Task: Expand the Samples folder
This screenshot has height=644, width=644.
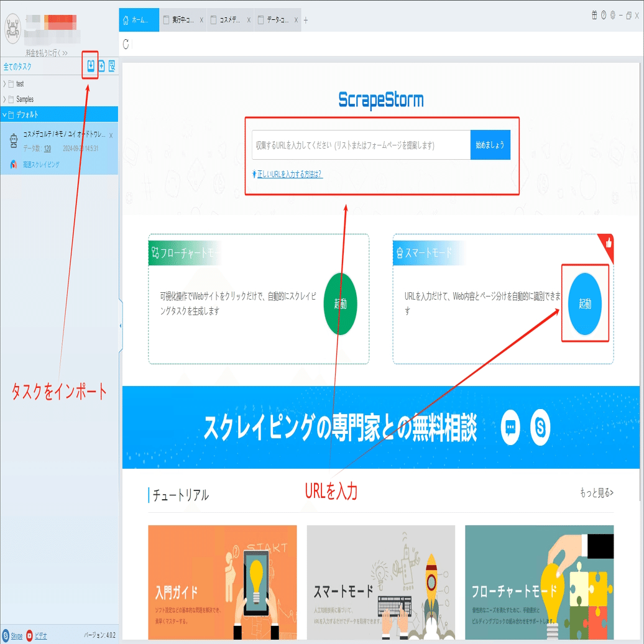Action: point(4,99)
